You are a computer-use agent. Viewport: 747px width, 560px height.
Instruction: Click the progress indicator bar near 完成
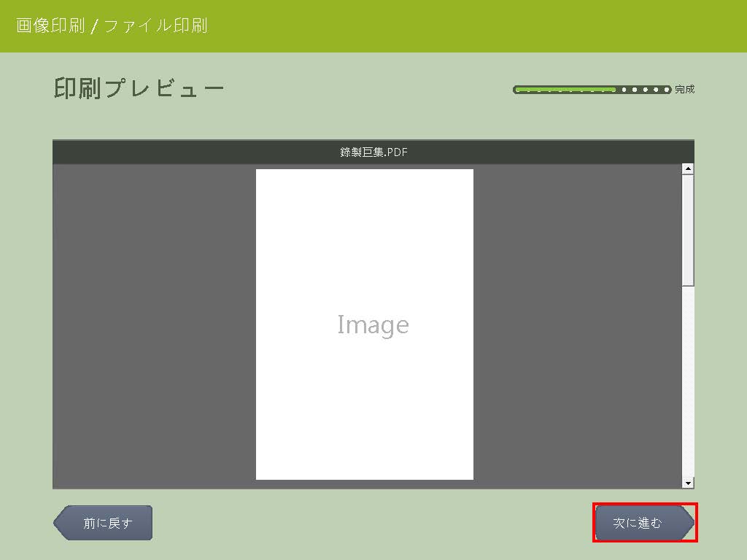point(592,90)
